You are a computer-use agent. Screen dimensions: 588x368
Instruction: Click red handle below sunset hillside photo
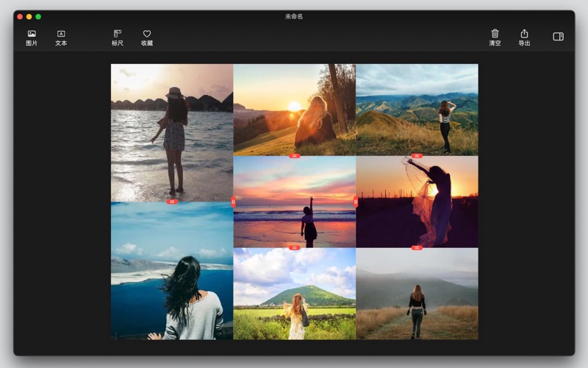coord(295,156)
